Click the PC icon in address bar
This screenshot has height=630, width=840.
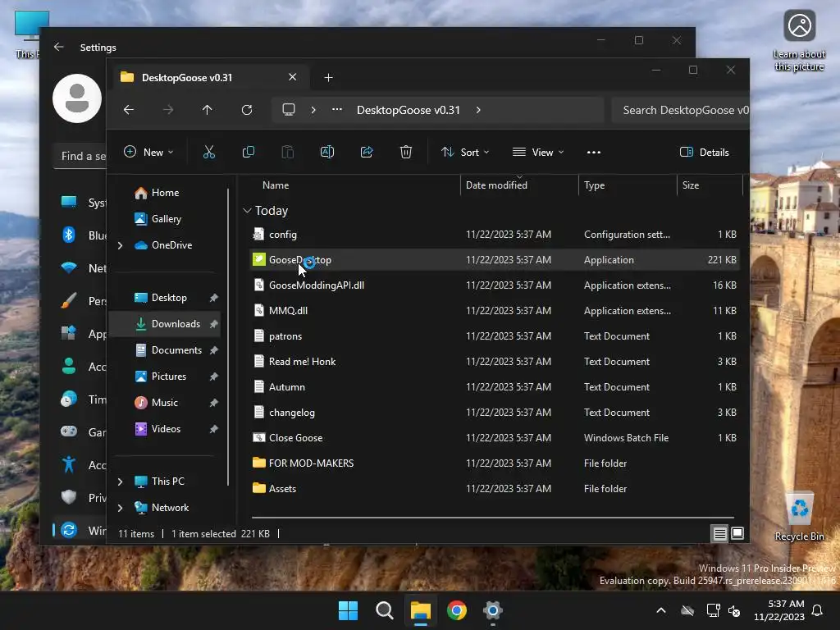[289, 110]
